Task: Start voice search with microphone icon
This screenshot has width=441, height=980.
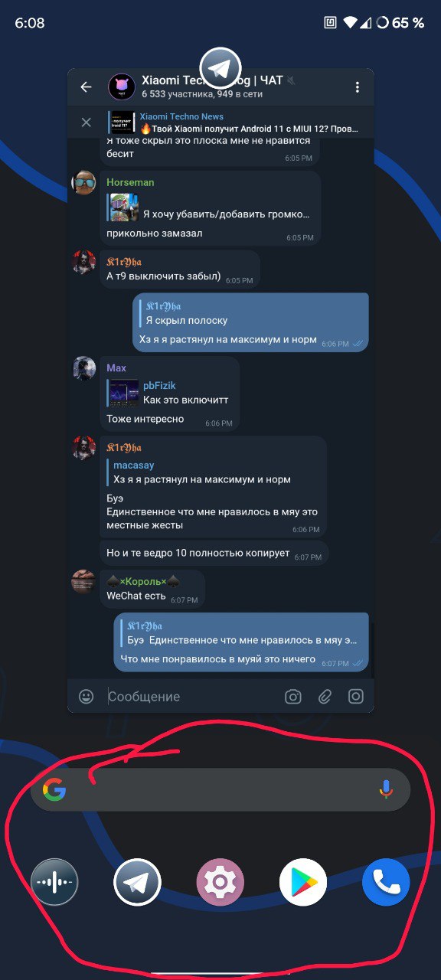Action: point(387,789)
